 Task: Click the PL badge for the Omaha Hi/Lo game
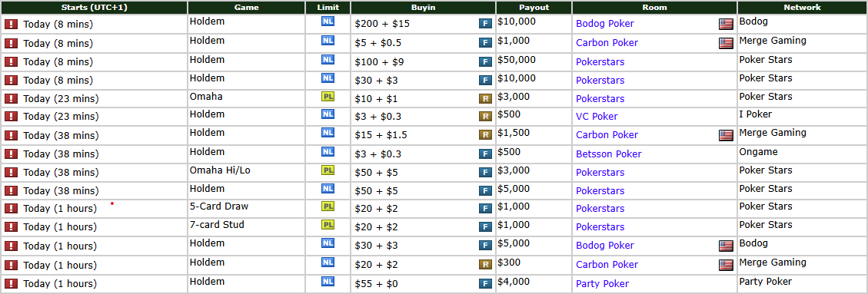(x=328, y=170)
